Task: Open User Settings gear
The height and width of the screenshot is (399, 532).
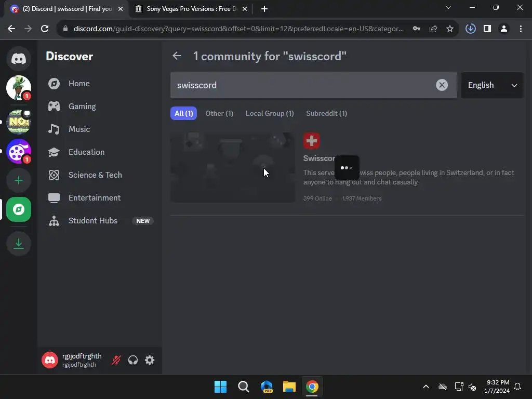Action: pos(150,360)
